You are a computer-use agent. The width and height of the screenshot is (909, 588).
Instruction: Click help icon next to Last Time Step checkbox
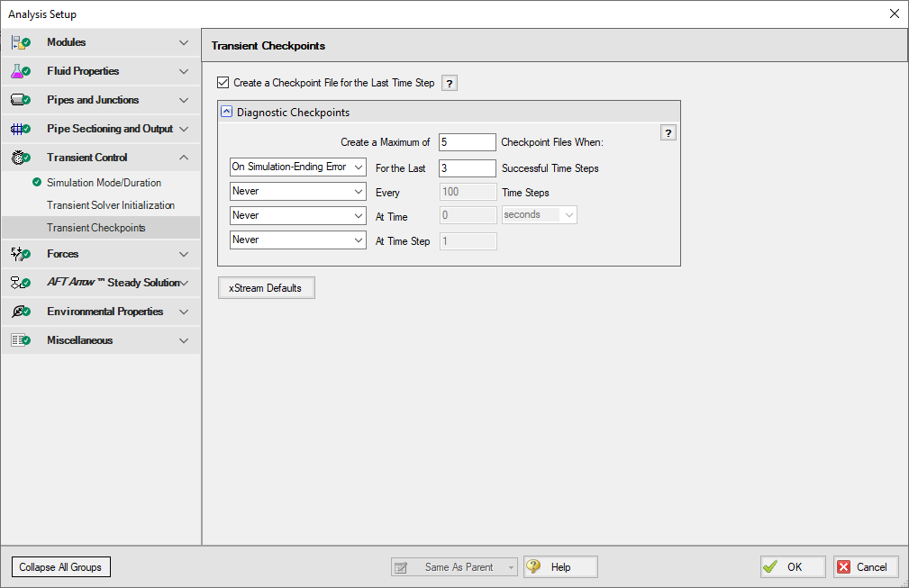click(450, 84)
